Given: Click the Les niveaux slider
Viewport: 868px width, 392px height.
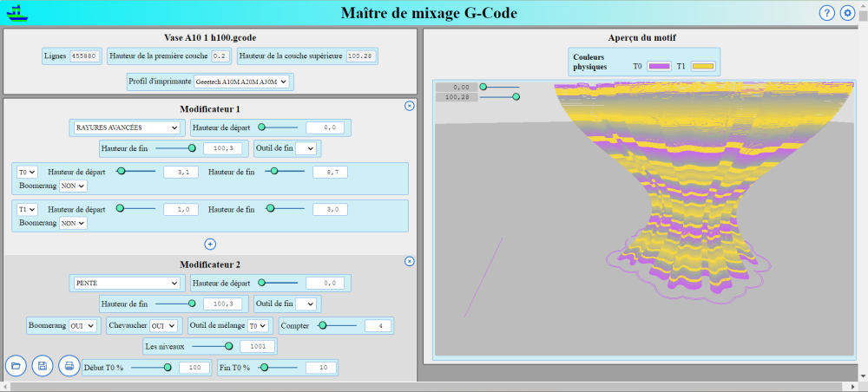Looking at the screenshot, I should 213,346.
